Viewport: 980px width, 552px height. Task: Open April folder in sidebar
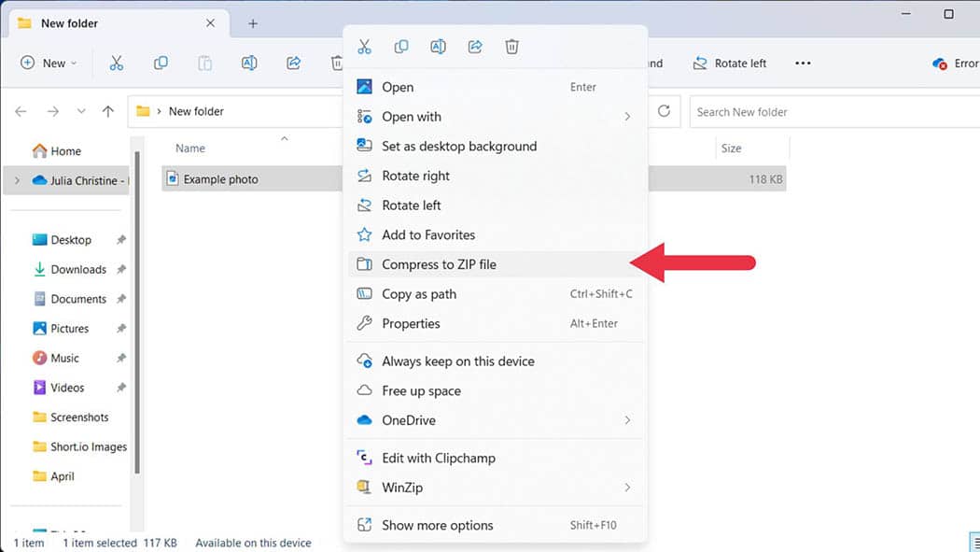[53, 475]
